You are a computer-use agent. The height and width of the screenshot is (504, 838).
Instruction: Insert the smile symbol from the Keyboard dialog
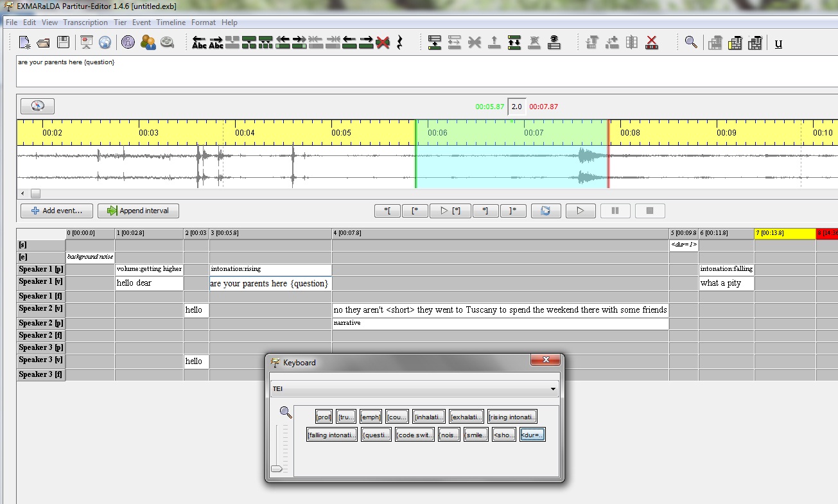coord(476,434)
